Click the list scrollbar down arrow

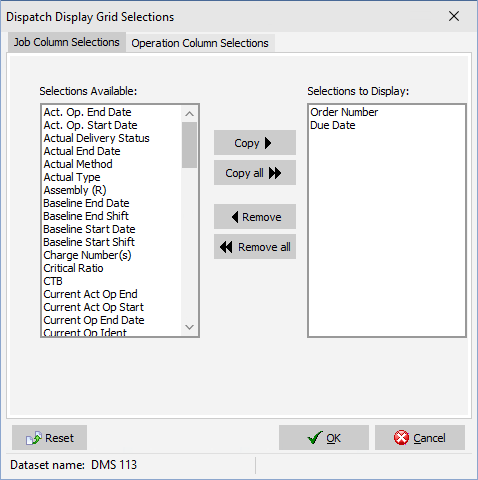(189, 327)
